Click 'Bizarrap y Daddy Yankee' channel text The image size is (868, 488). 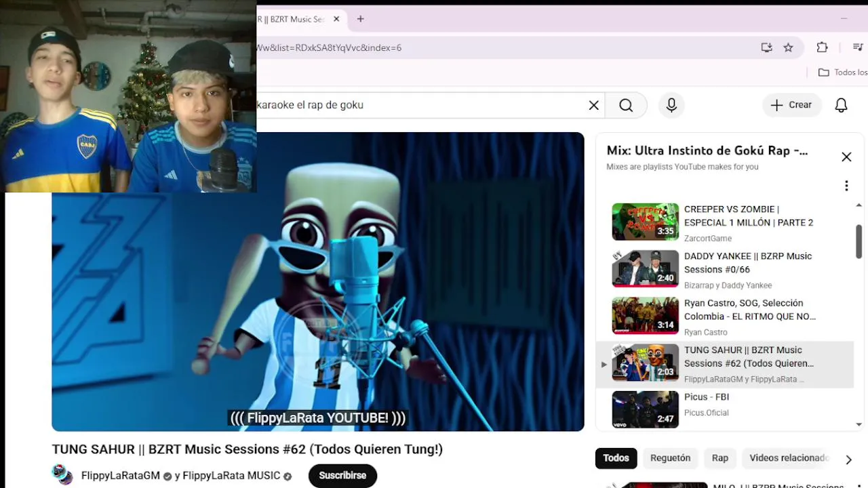(728, 285)
